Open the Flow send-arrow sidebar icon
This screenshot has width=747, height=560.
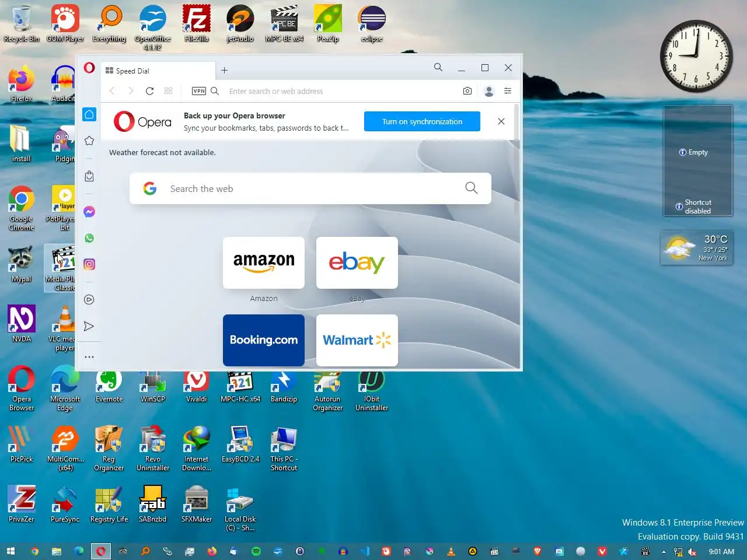point(89,326)
